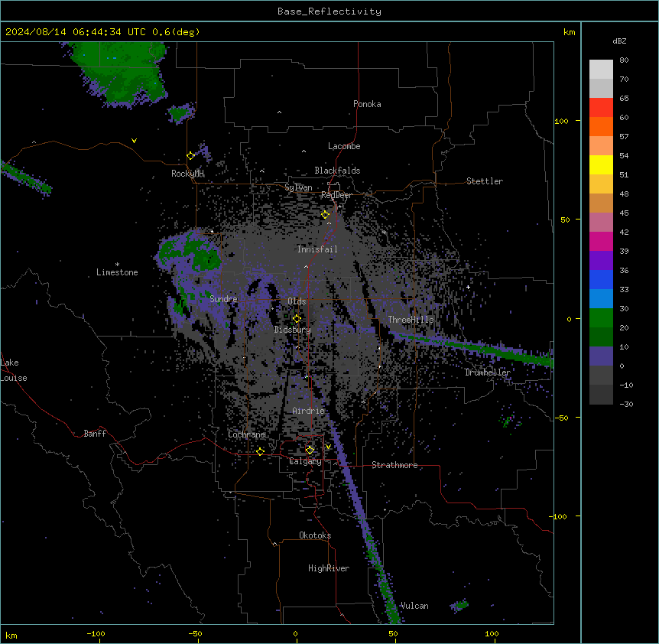Pick the brown 45-48 dBZ swatch
The height and width of the screenshot is (644, 659).
click(x=601, y=203)
